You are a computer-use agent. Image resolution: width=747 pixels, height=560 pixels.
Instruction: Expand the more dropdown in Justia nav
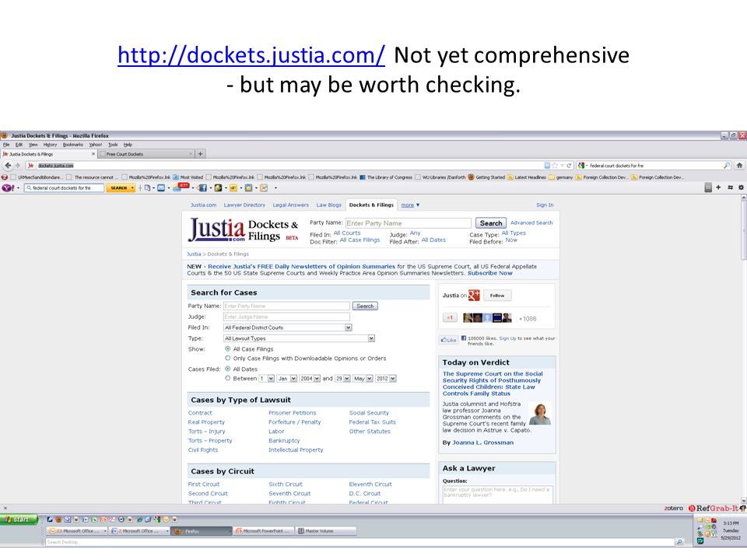[x=410, y=205]
